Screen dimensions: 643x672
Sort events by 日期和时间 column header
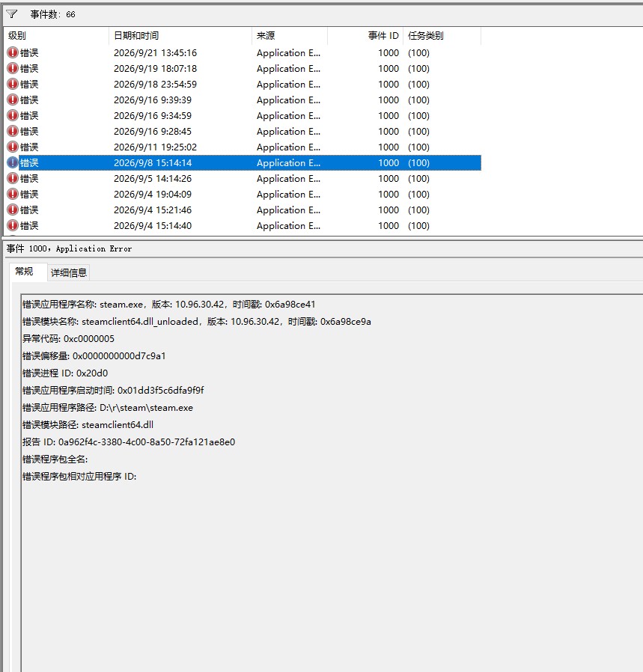point(180,36)
